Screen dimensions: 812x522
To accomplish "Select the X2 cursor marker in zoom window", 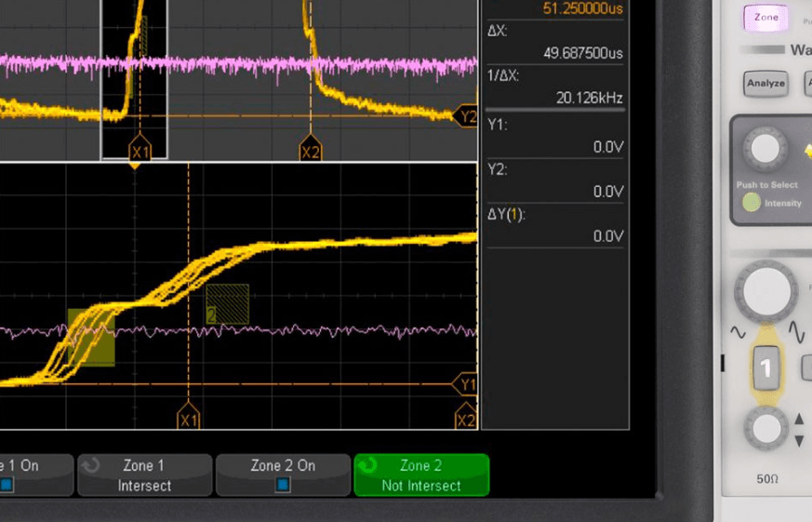I will pos(466,415).
